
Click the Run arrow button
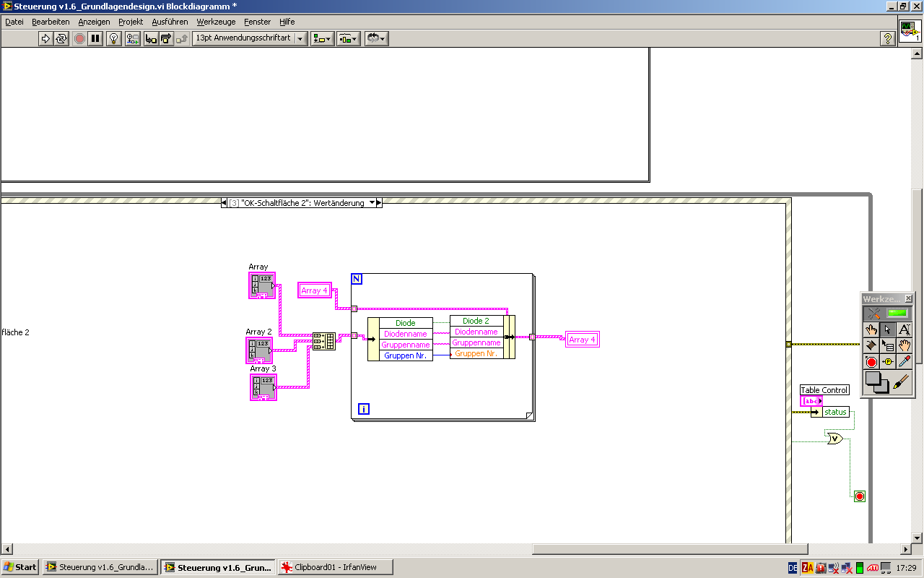[45, 38]
